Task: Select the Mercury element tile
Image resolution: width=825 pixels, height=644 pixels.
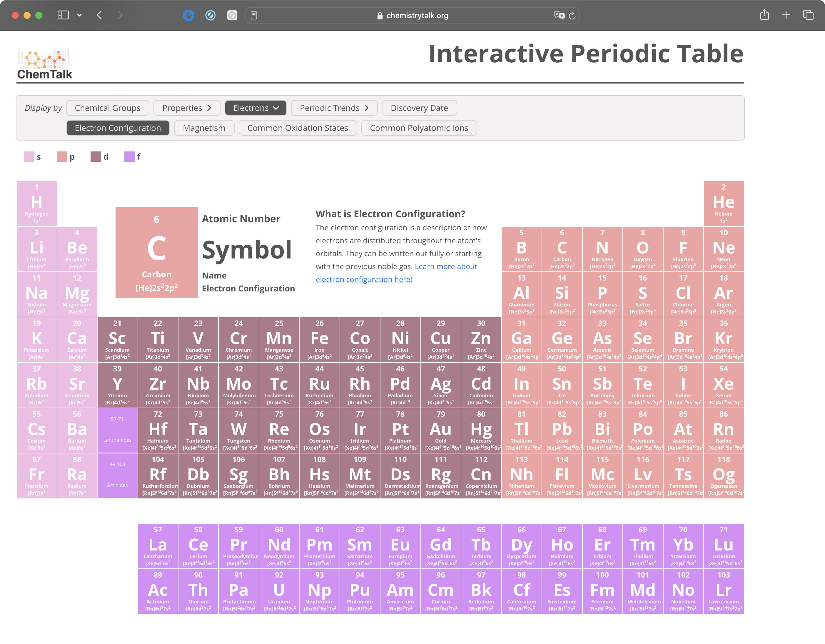Action: 481,430
